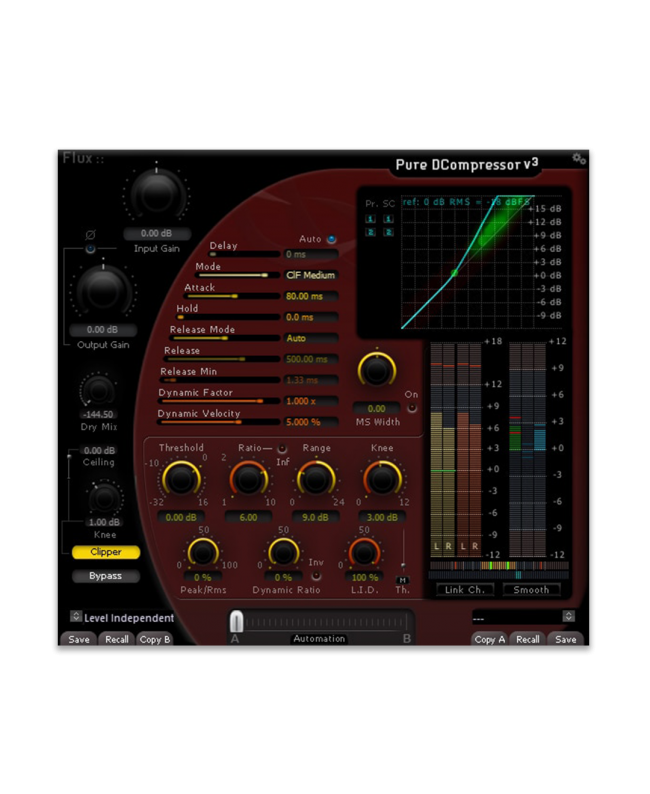Viewport: 650px width, 794px height.
Task: Click the Release Mode slider
Action: pyautogui.click(x=224, y=338)
